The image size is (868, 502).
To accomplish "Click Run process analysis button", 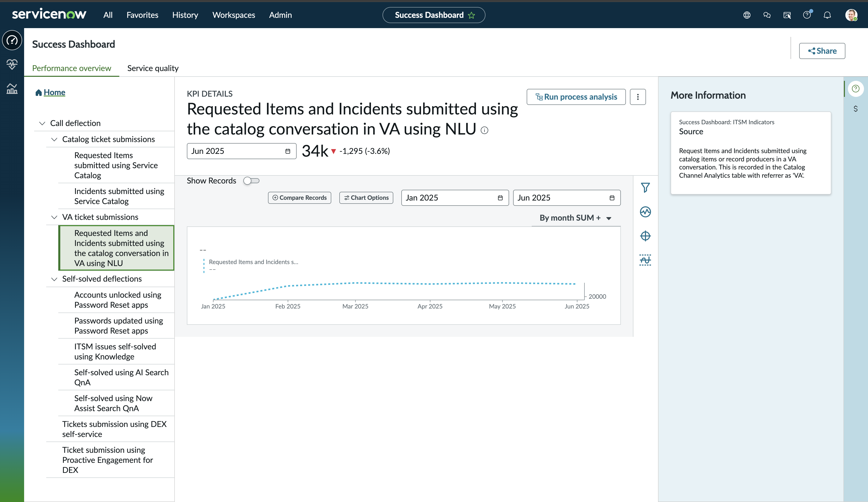I will pyautogui.click(x=576, y=97).
